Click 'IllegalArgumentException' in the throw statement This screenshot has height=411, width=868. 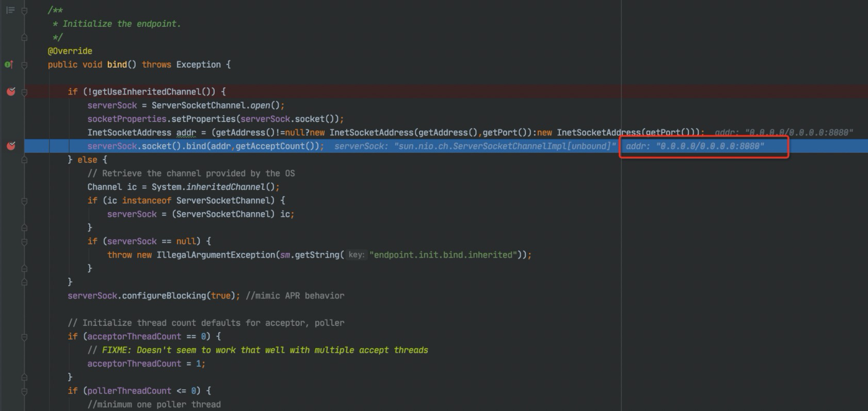point(216,255)
